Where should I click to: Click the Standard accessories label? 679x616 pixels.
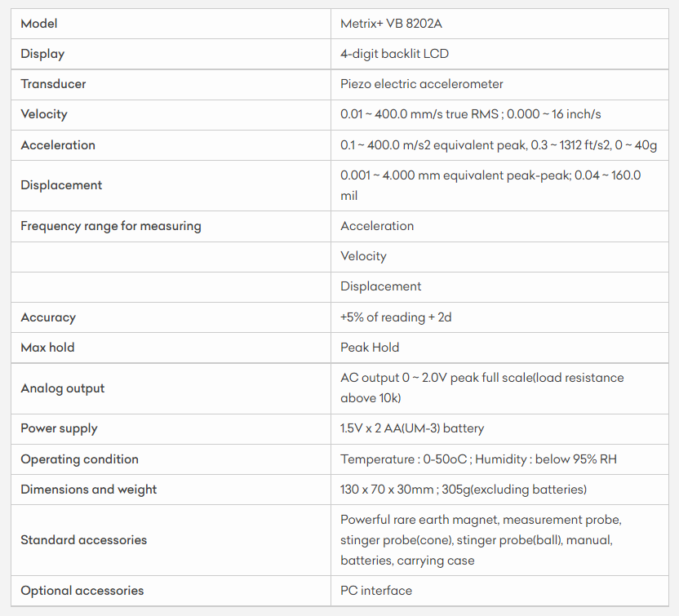coord(84,540)
